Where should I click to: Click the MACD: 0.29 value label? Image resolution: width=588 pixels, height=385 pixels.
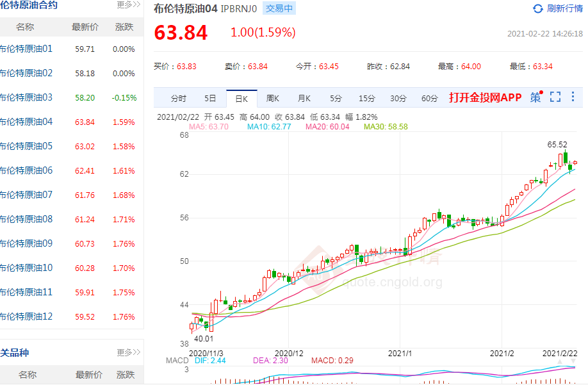332,361
